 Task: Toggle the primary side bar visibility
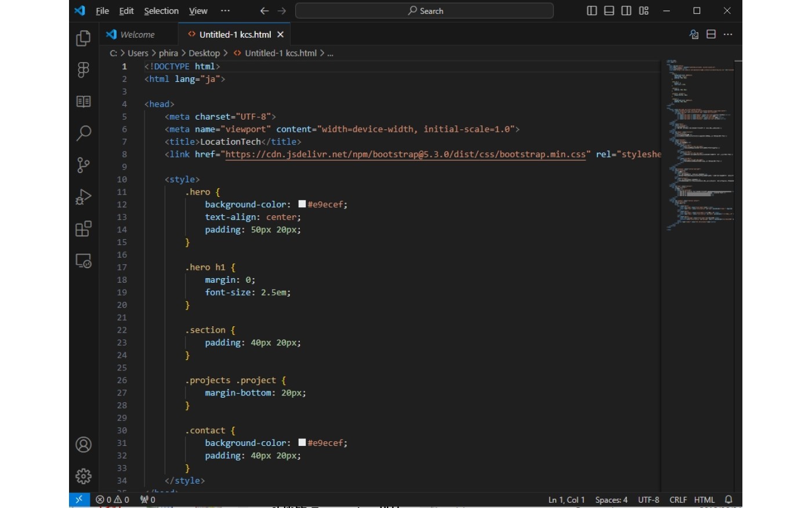(x=592, y=10)
